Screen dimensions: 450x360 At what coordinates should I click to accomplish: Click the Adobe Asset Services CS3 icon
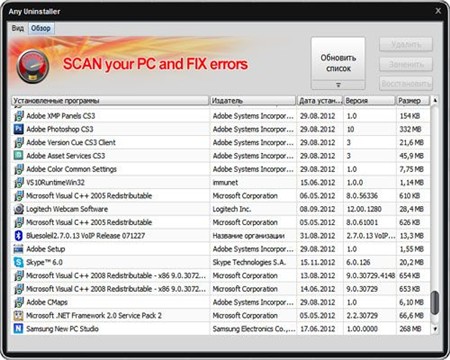click(x=18, y=156)
